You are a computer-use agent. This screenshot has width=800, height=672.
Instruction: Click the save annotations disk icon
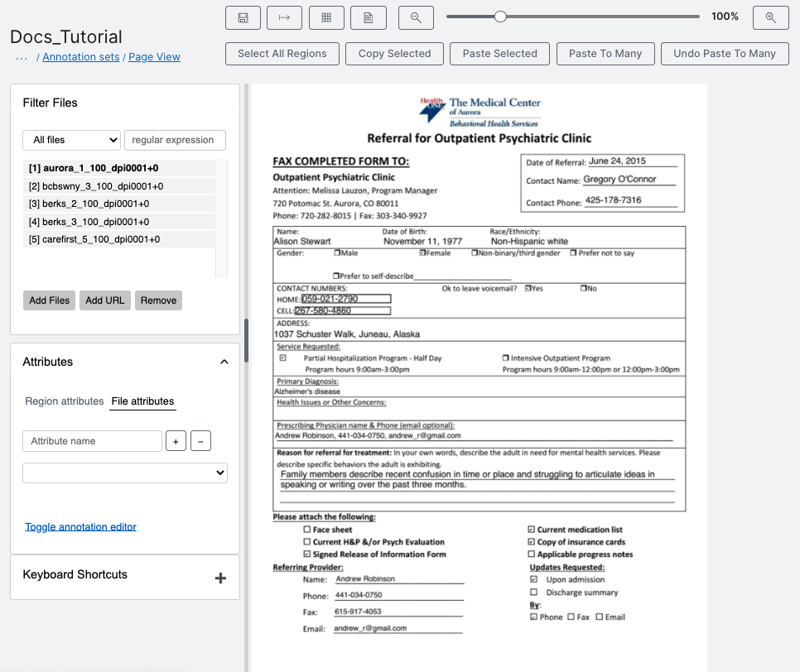point(243,17)
